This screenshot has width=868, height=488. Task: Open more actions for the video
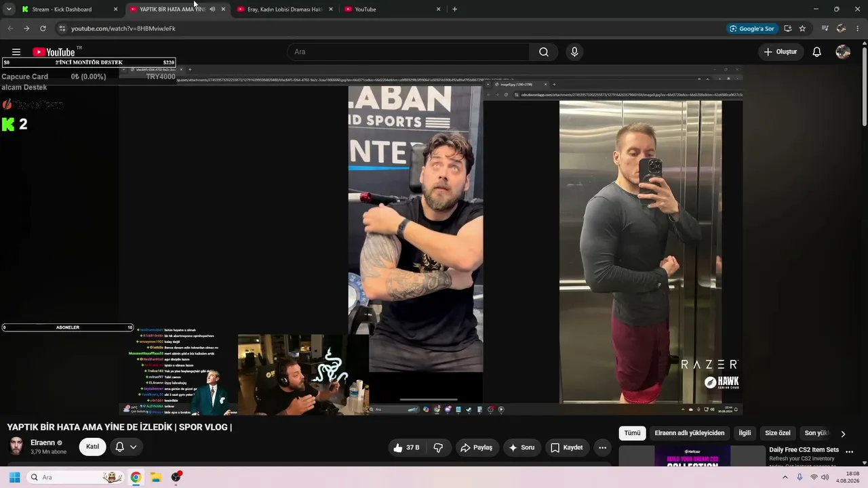pyautogui.click(x=602, y=447)
